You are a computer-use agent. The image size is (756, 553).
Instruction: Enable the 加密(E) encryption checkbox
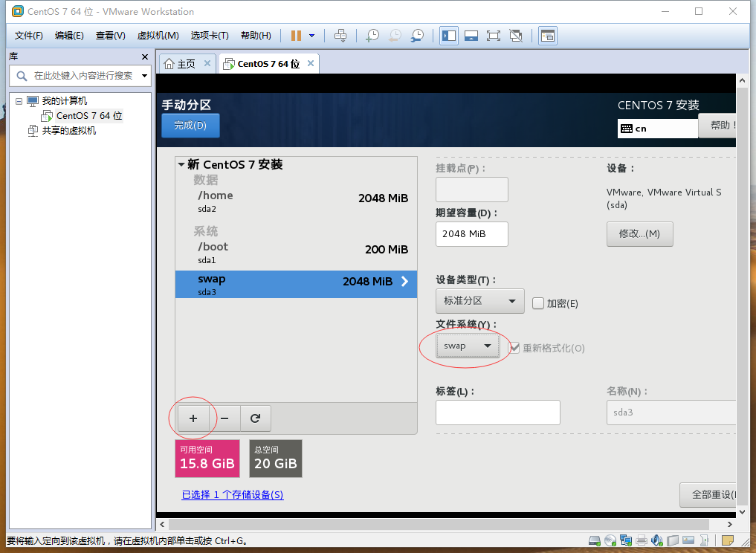538,303
